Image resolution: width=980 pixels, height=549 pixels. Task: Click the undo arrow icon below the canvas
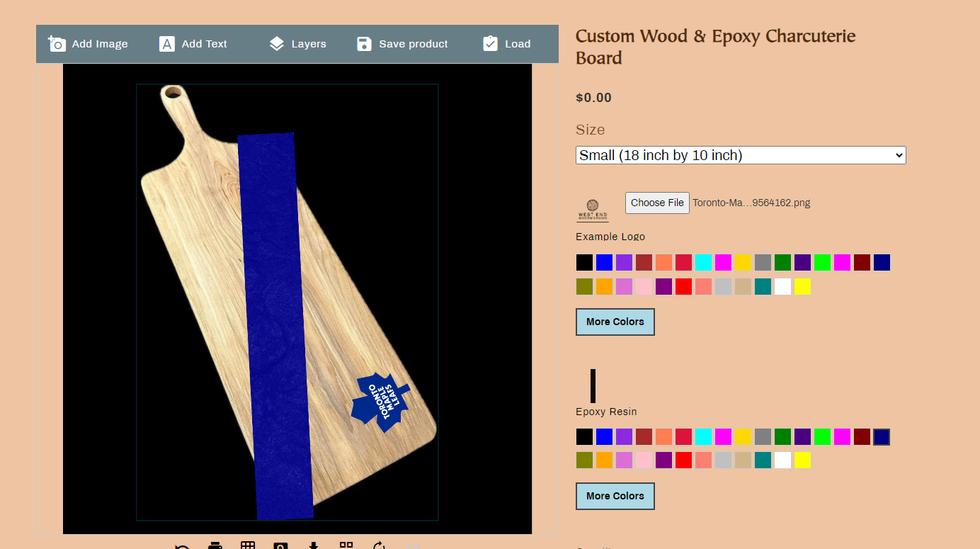(182, 547)
